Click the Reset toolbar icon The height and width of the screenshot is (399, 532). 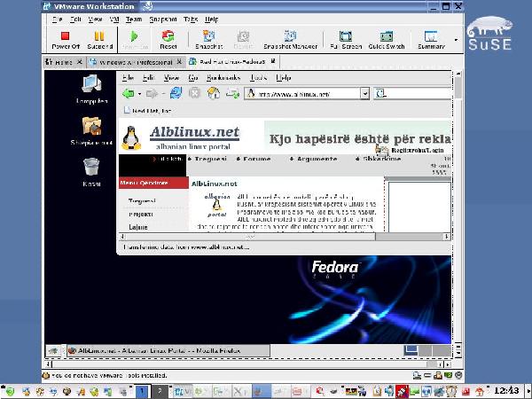[x=168, y=40]
